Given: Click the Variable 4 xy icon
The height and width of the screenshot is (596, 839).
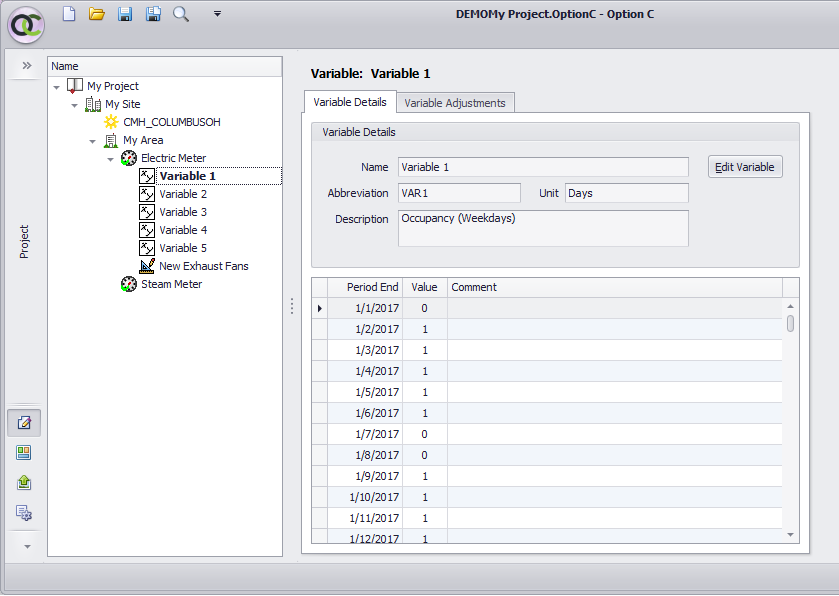Looking at the screenshot, I should pyautogui.click(x=147, y=230).
